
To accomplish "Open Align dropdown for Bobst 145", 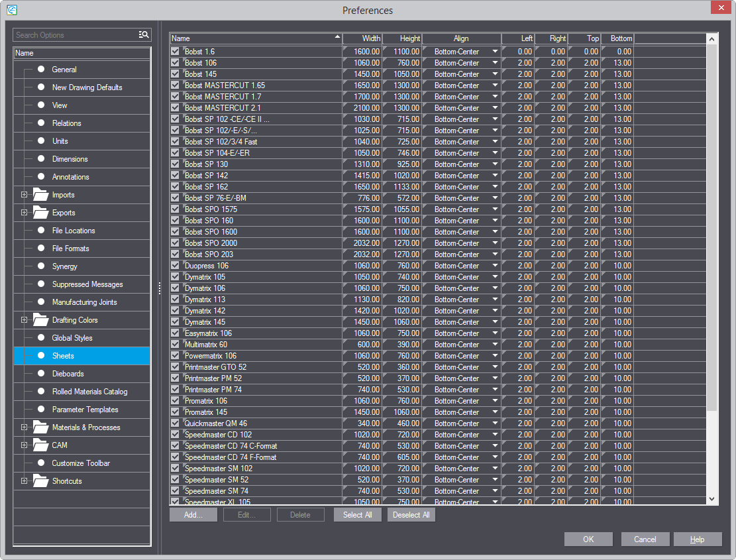I will point(495,74).
